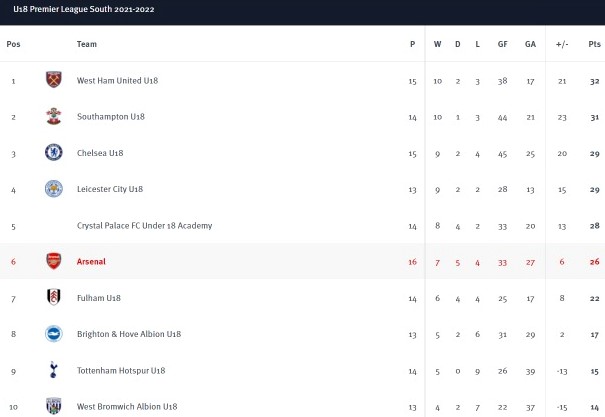The height and width of the screenshot is (417, 605).
Task: Select the Chelsea badge icon
Action: [x=54, y=152]
